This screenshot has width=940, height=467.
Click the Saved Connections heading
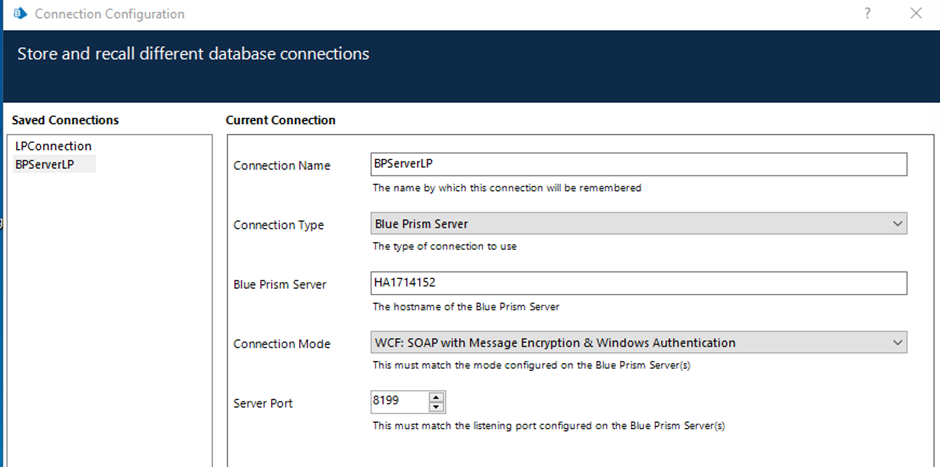[65, 120]
